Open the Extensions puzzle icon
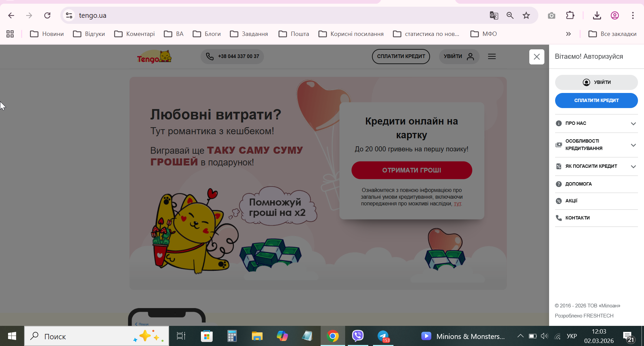The image size is (644, 346). [570, 15]
